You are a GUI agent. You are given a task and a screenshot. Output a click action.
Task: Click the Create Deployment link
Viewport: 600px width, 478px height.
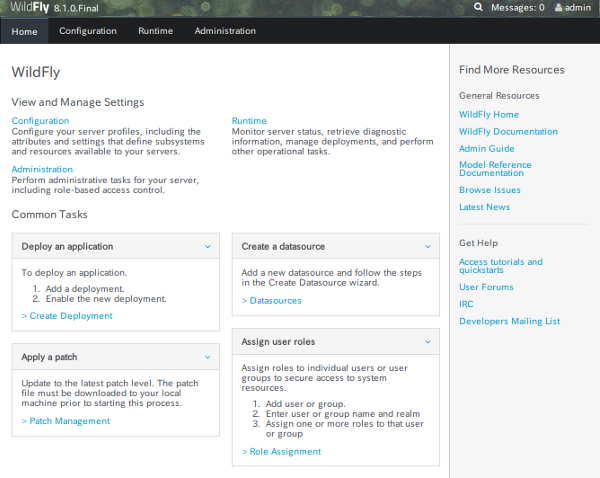coord(67,316)
